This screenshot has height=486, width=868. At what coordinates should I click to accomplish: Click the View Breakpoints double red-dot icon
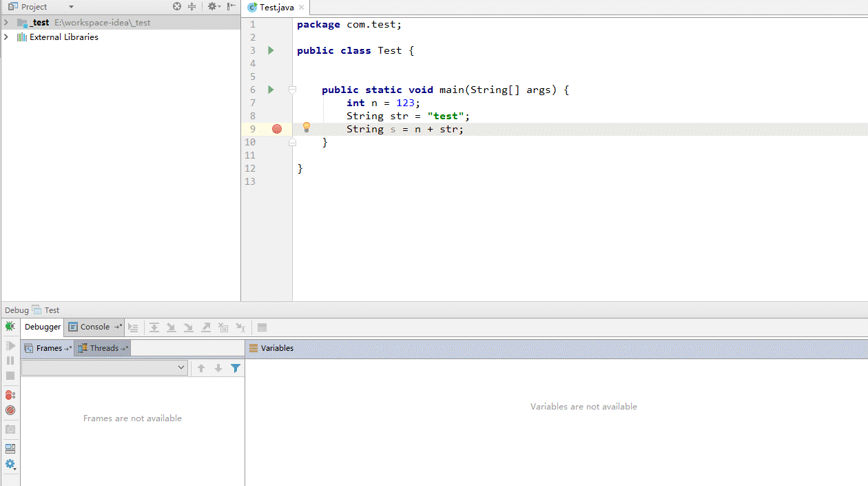[x=10, y=395]
